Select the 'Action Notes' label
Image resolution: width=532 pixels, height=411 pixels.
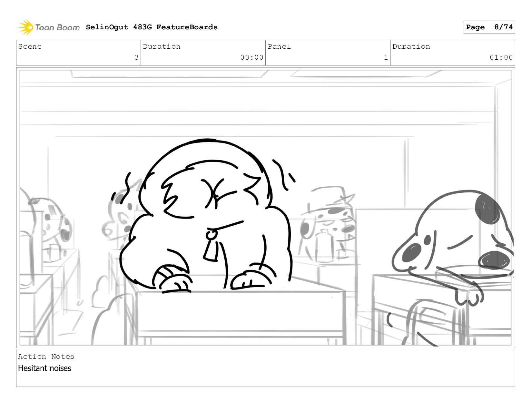pos(46,357)
